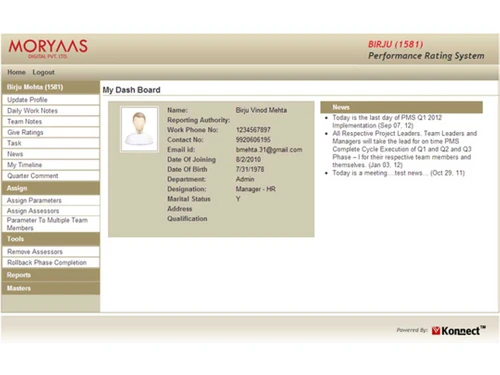Click the name Birju Vinod Mehta
The image size is (500, 375).
[x=261, y=110]
